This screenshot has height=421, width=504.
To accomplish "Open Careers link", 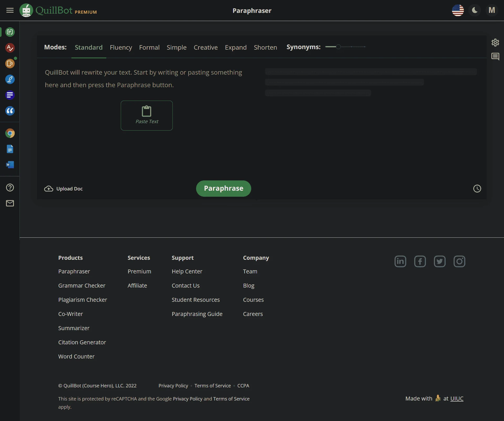I will click(x=253, y=314).
